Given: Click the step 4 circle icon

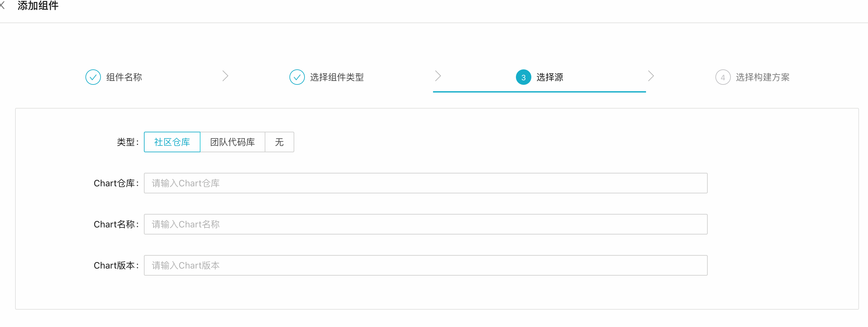Looking at the screenshot, I should coord(723,77).
